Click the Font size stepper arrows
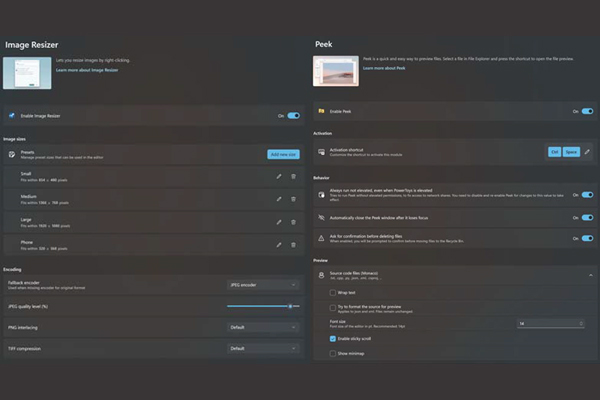The image size is (600, 400). (x=581, y=323)
